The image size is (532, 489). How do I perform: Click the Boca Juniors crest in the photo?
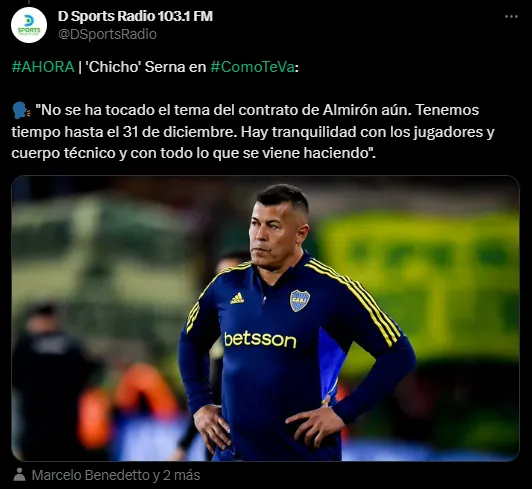click(300, 301)
